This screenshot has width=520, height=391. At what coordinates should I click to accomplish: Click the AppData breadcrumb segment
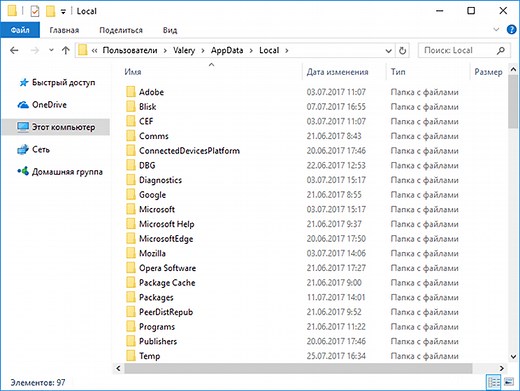point(227,50)
